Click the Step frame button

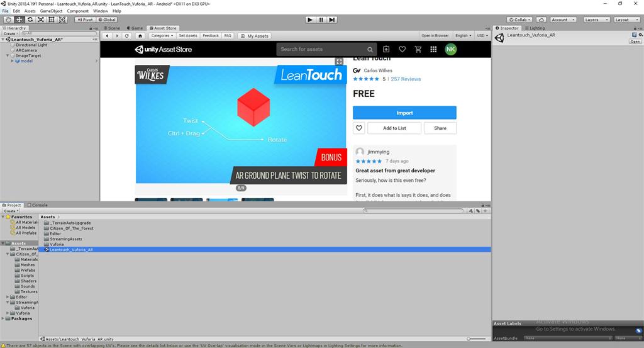pos(332,20)
